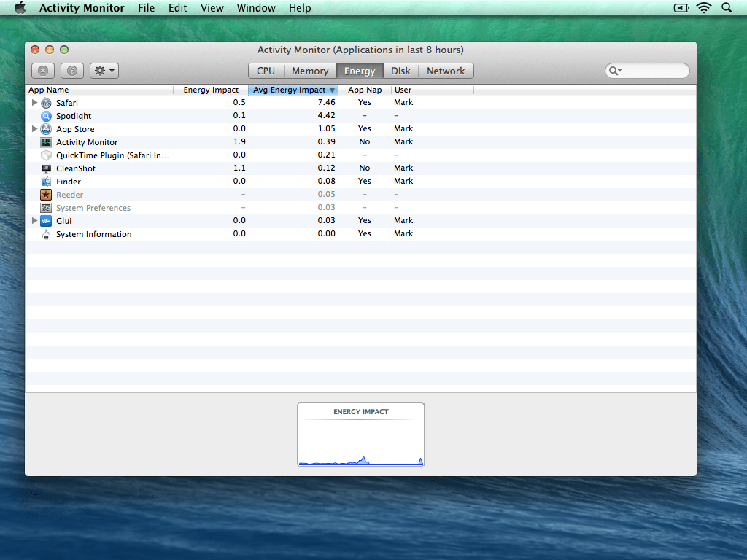
Task: Select the App Store row name
Action: (x=75, y=129)
